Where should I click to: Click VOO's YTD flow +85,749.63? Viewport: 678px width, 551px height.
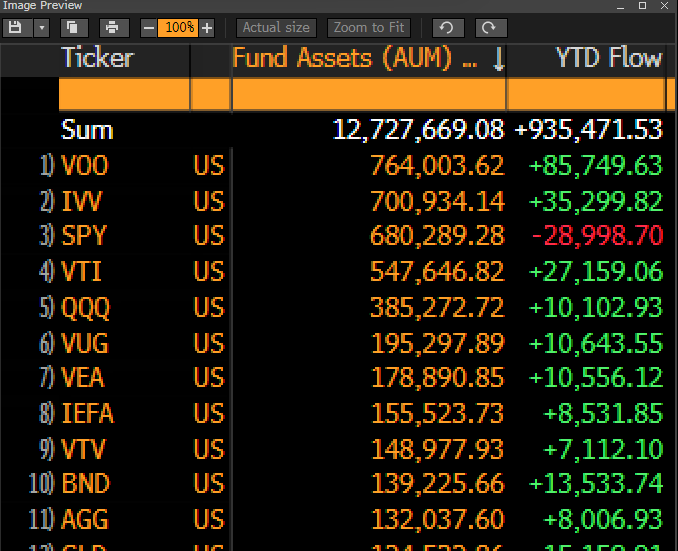point(595,166)
